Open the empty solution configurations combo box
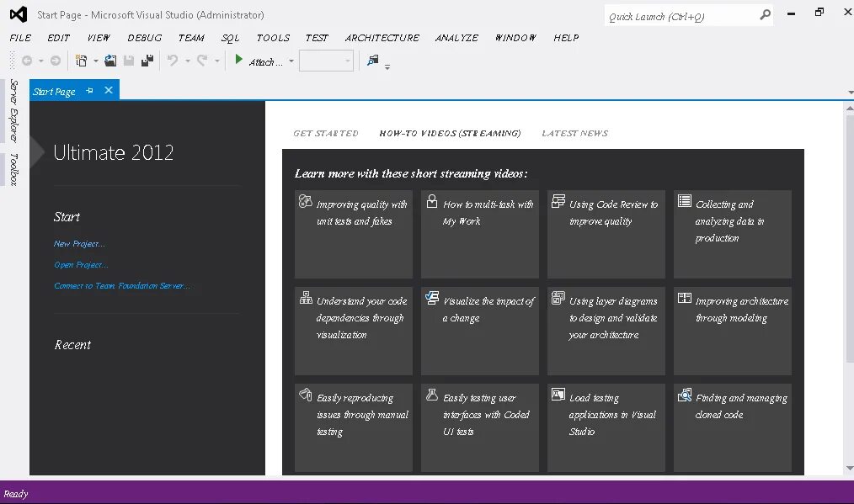 [x=326, y=61]
